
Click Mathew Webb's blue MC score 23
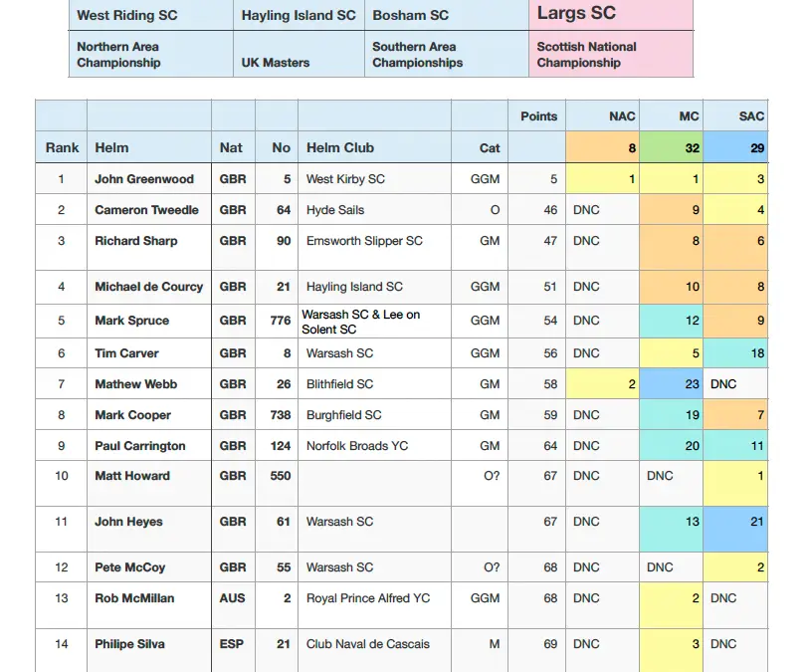point(672,383)
